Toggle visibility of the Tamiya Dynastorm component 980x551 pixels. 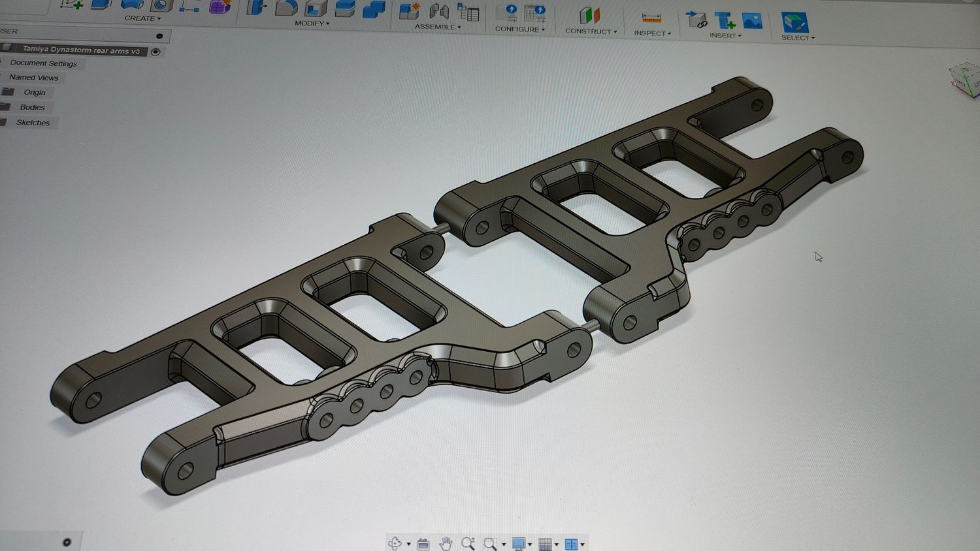[155, 52]
